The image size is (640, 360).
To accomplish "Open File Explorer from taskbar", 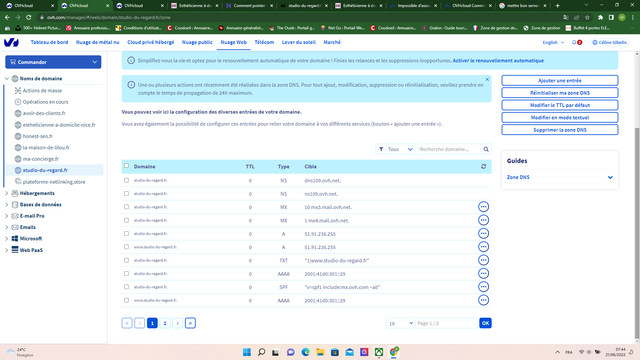I will coord(320,352).
